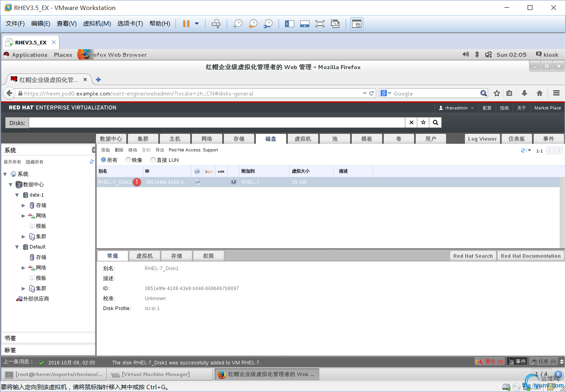Refresh the system tree
This screenshot has width=566, height=392.
pos(92,162)
